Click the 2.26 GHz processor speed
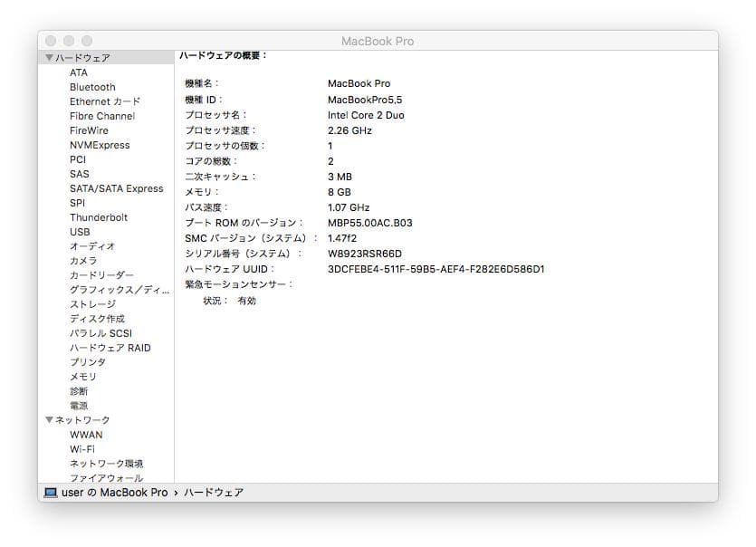 (349, 130)
